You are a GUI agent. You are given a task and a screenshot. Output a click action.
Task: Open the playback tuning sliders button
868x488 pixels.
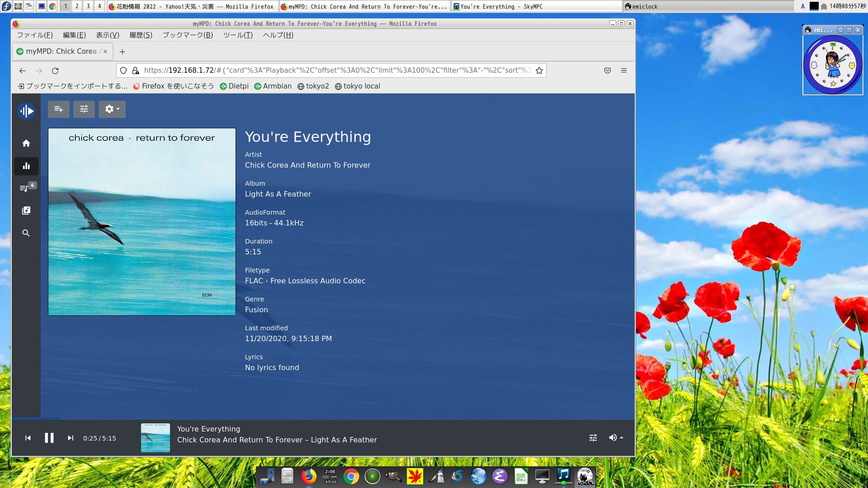click(84, 109)
